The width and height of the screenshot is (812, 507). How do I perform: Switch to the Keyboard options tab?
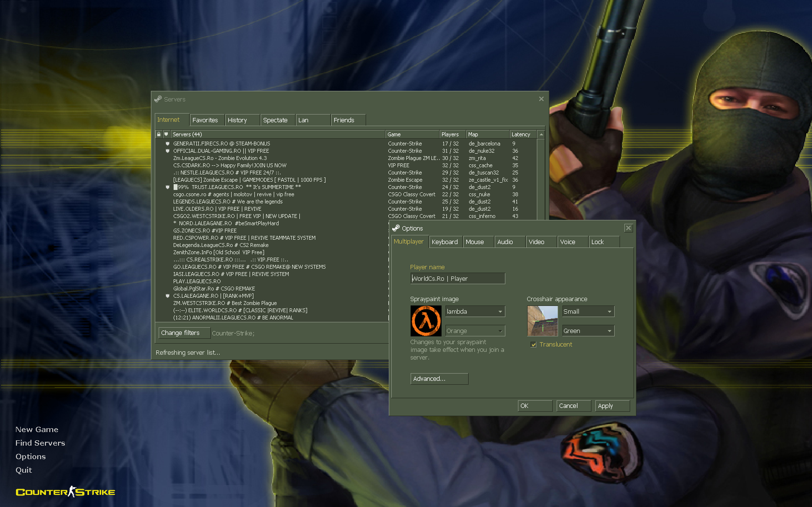pos(444,242)
